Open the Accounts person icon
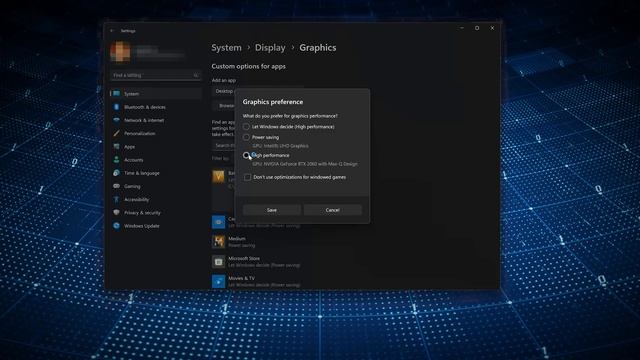 click(116, 160)
